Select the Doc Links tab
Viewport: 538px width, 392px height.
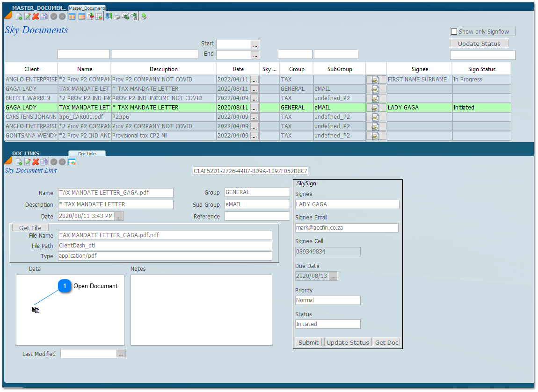pyautogui.click(x=87, y=153)
